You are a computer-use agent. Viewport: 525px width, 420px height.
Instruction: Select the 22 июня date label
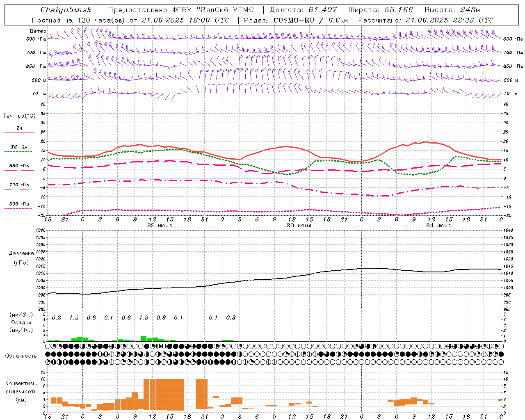[160, 225]
